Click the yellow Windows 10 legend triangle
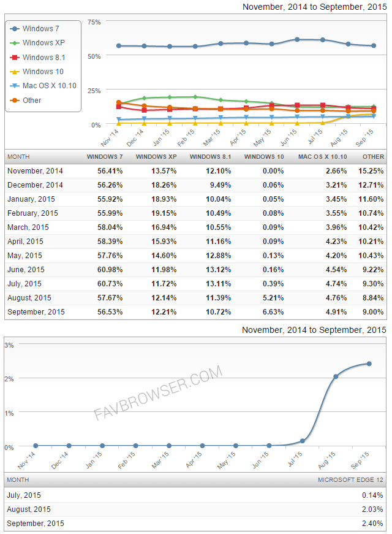 point(15,72)
